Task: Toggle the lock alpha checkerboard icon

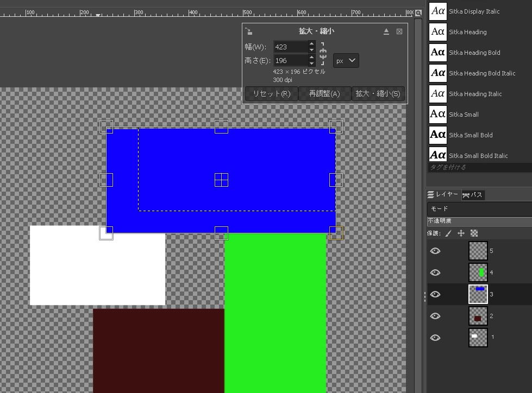Action: (474, 233)
